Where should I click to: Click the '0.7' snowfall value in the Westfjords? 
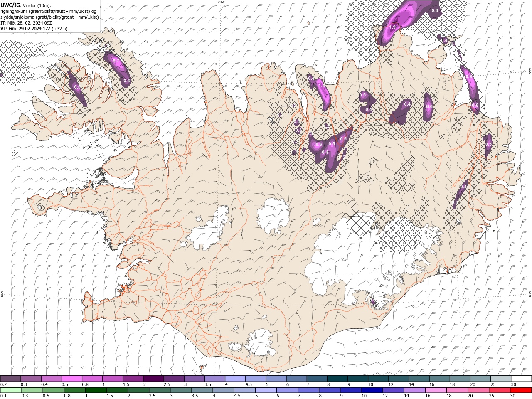(116, 61)
